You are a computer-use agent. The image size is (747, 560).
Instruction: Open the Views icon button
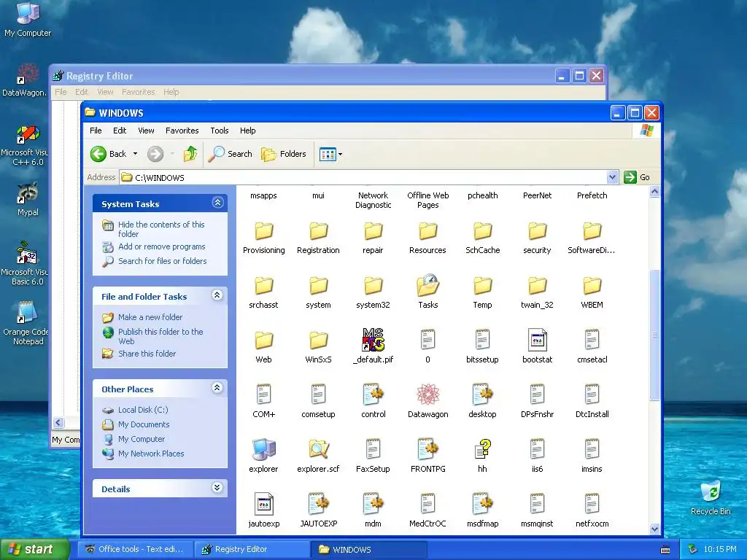pos(328,154)
